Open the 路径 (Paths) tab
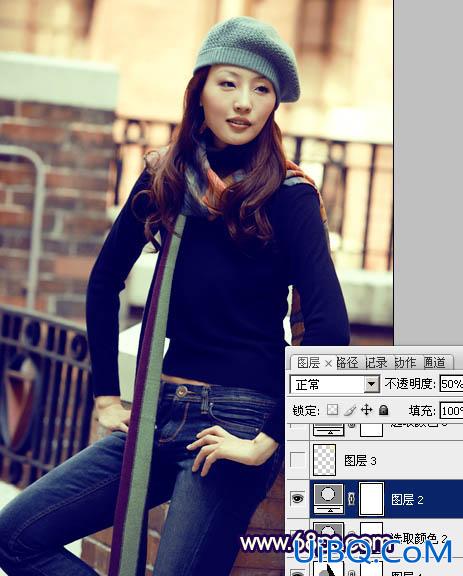This screenshot has height=576, width=463. click(347, 363)
